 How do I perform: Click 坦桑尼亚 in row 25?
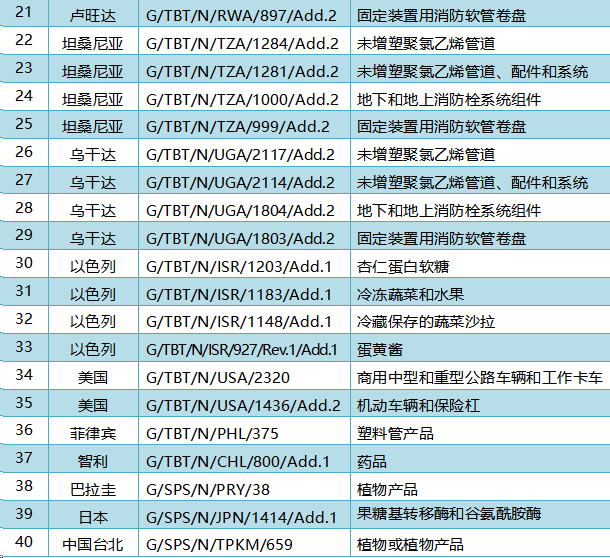[93, 127]
